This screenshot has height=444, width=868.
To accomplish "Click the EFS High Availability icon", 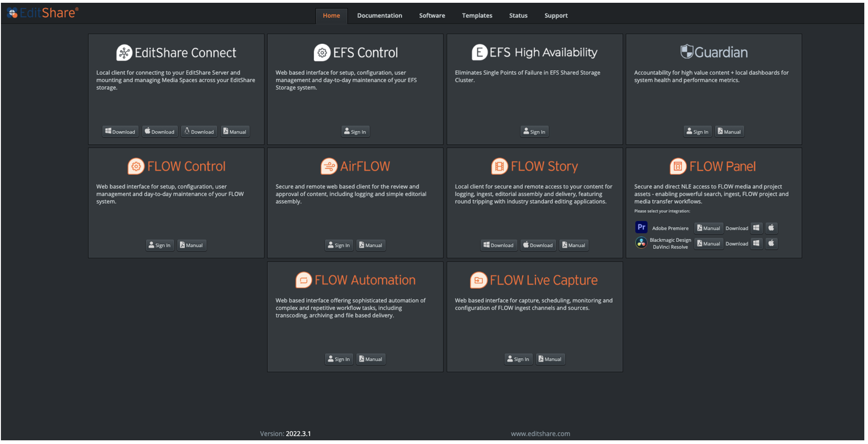I will click(480, 52).
